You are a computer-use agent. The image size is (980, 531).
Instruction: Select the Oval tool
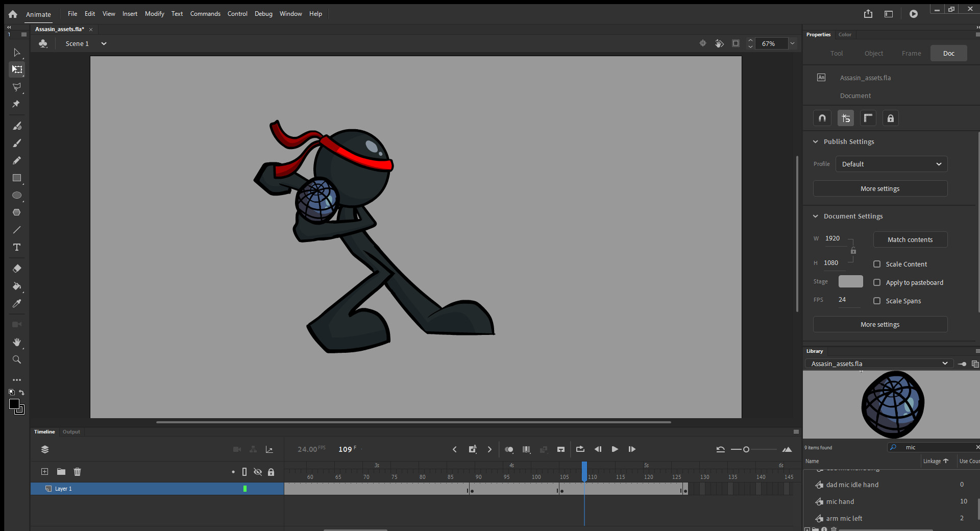(17, 196)
